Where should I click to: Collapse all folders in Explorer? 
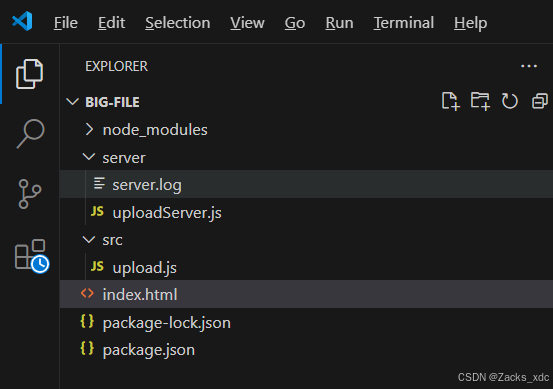coord(540,102)
